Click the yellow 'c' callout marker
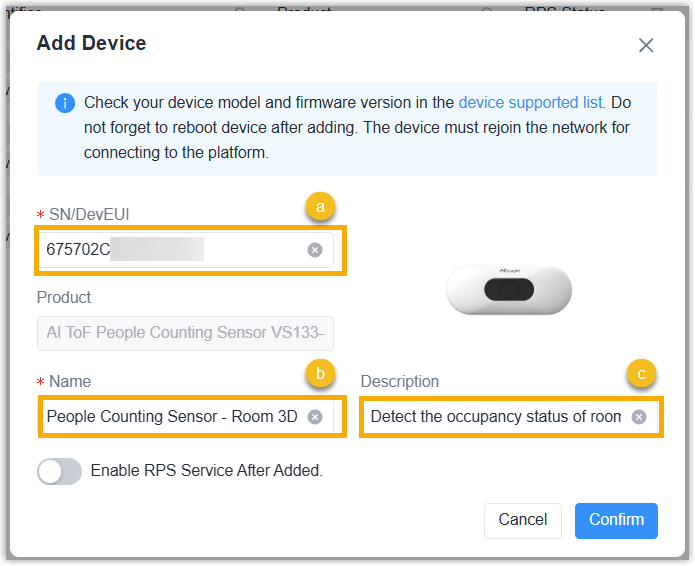695x566 pixels. pos(641,374)
